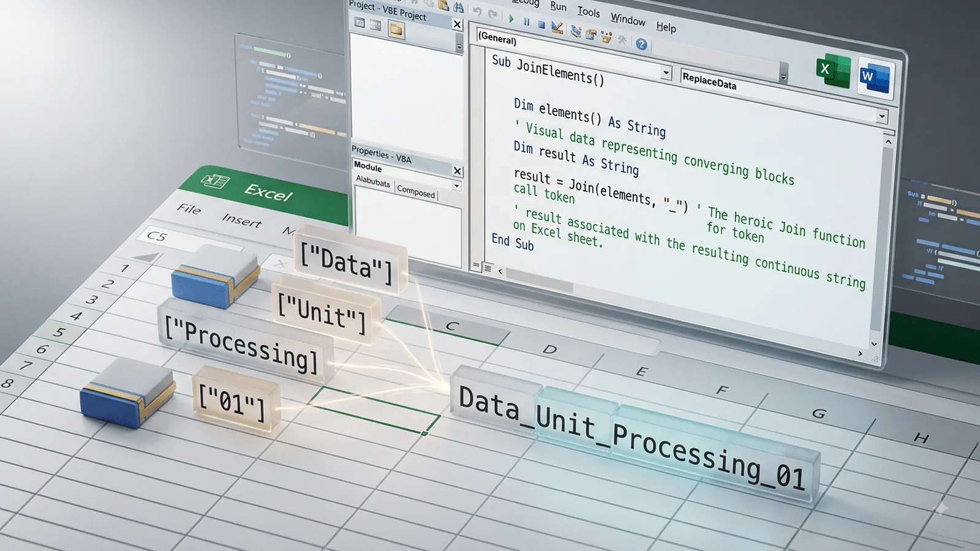This screenshot has height=551, width=980.
Task: Click the Excel app icon
Action: pos(833,71)
